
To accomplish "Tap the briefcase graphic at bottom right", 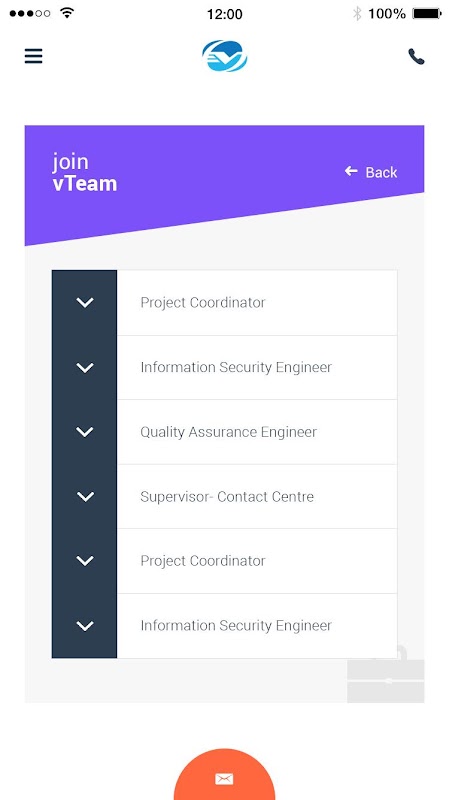I will tap(386, 673).
